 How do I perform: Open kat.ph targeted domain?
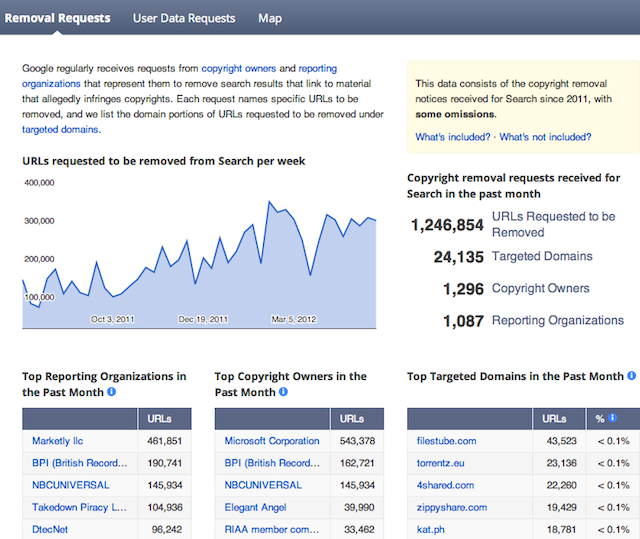pyautogui.click(x=431, y=529)
